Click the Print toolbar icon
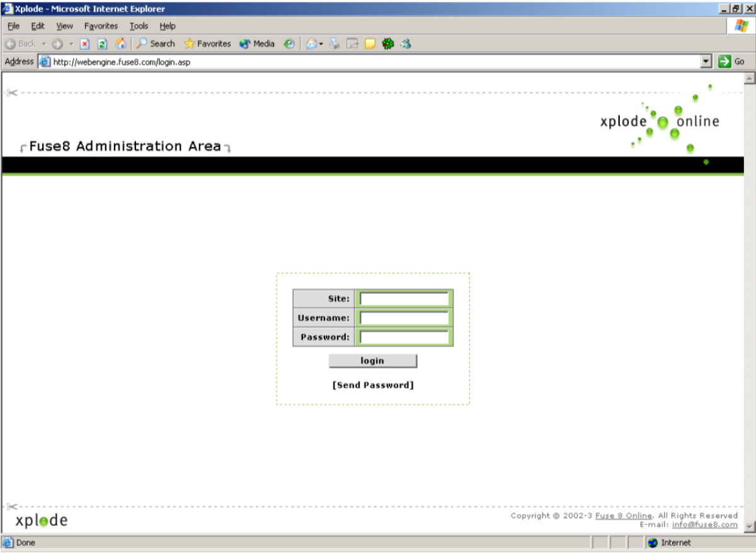Image resolution: width=756 pixels, height=554 pixels. coord(335,44)
